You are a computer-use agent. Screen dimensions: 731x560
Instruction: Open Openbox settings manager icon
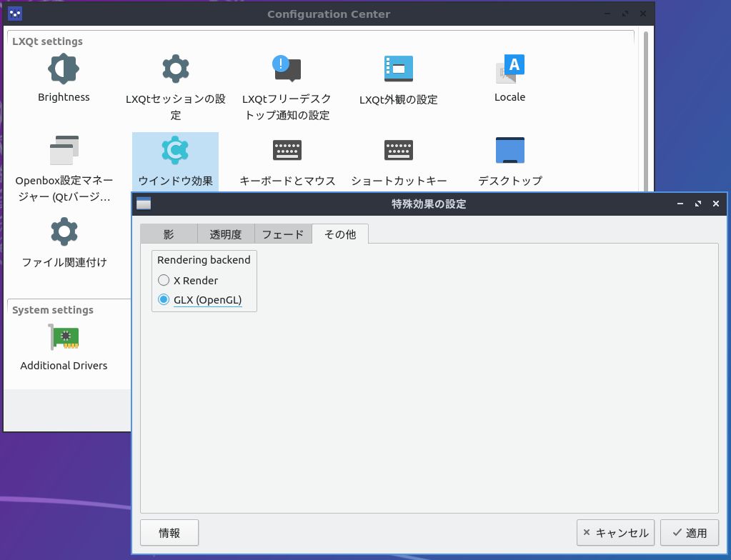pyautogui.click(x=64, y=150)
